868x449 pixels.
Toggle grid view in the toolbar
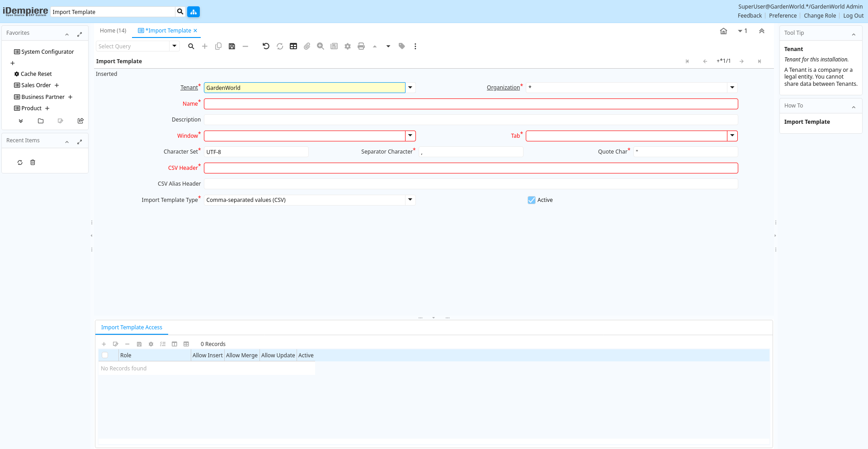point(293,46)
